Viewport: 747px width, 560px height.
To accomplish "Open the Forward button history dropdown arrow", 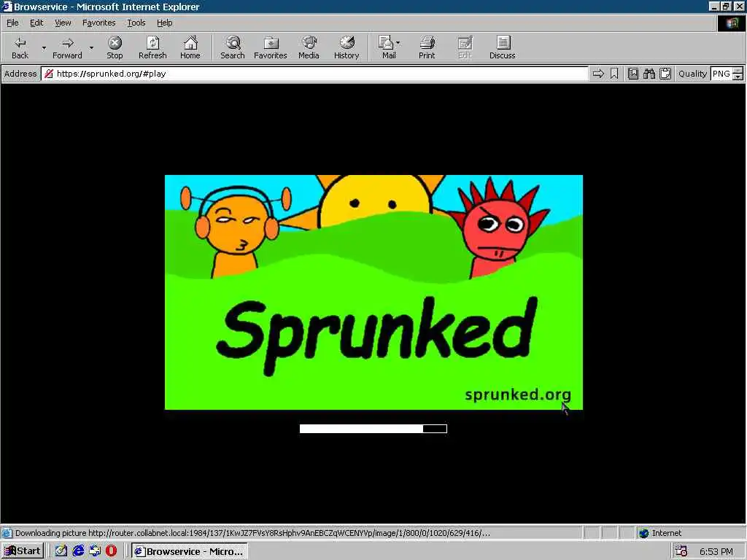I will coord(91,47).
